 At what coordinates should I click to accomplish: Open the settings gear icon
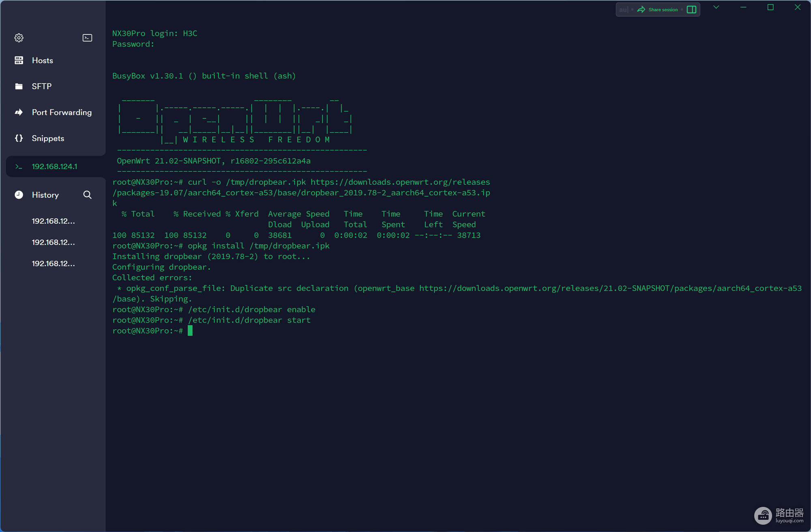click(x=19, y=38)
